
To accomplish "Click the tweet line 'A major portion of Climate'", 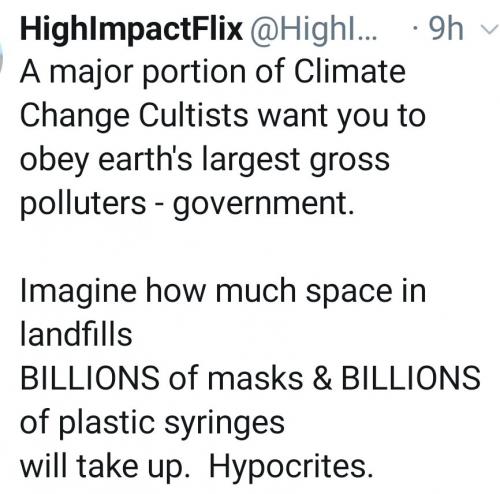I will 213,73.
